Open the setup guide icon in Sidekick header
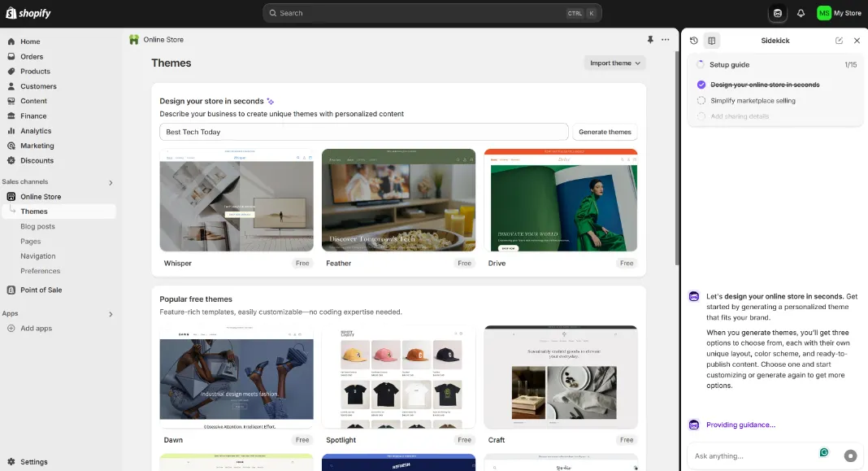This screenshot has height=471, width=868. (712, 40)
